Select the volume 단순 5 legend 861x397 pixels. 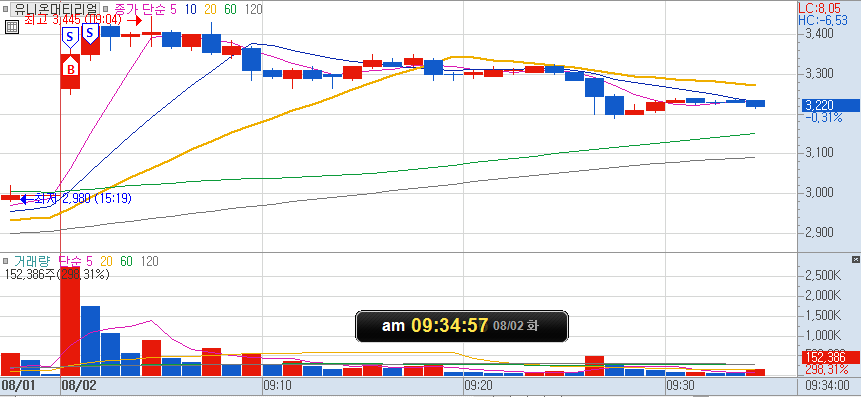click(75, 261)
